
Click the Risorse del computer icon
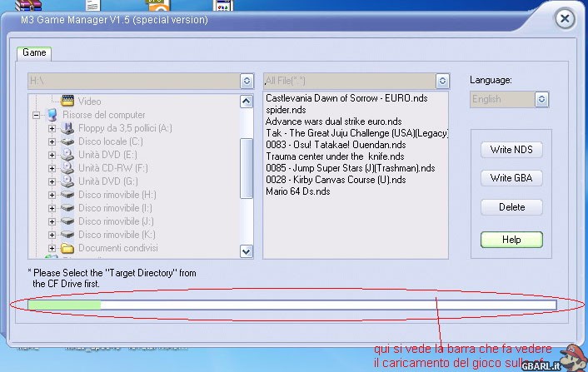pos(52,115)
